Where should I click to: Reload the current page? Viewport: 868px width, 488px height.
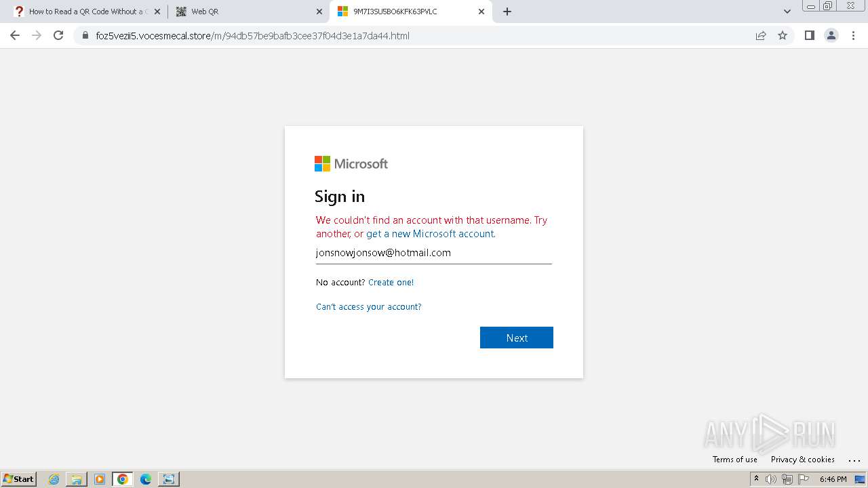[58, 35]
